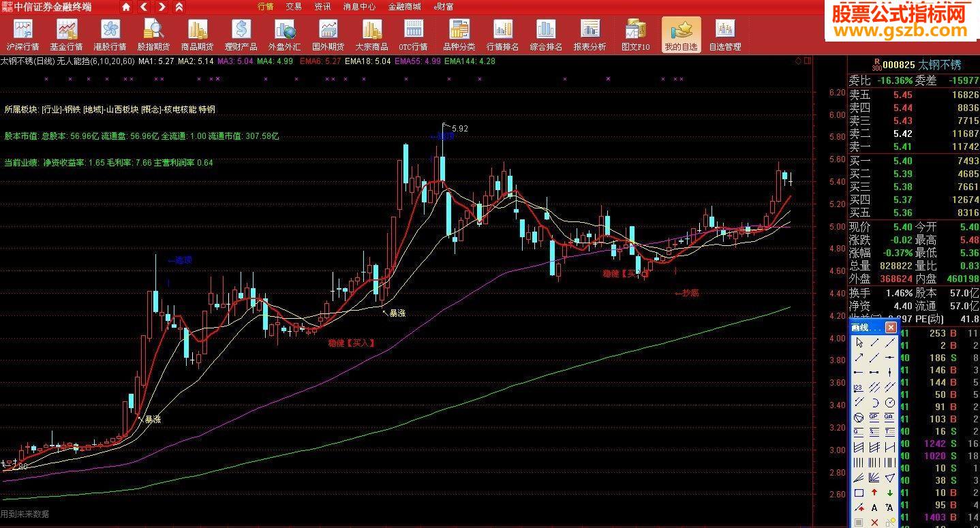This screenshot has height=528, width=980.
Task: Place a green down-arrow marker
Action: coord(889,493)
